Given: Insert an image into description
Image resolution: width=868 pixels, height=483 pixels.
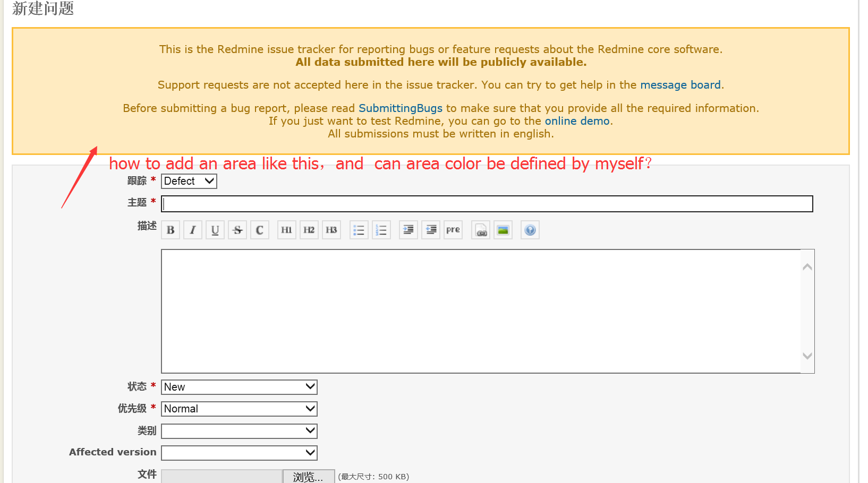Looking at the screenshot, I should click(x=503, y=230).
